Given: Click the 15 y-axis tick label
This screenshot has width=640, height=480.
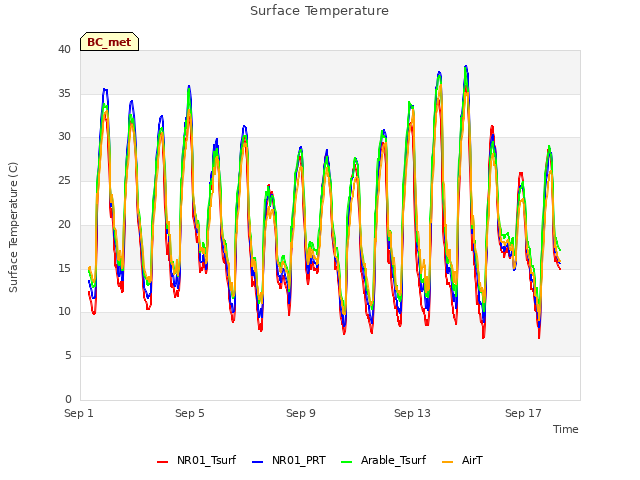Looking at the screenshot, I should [x=64, y=268].
